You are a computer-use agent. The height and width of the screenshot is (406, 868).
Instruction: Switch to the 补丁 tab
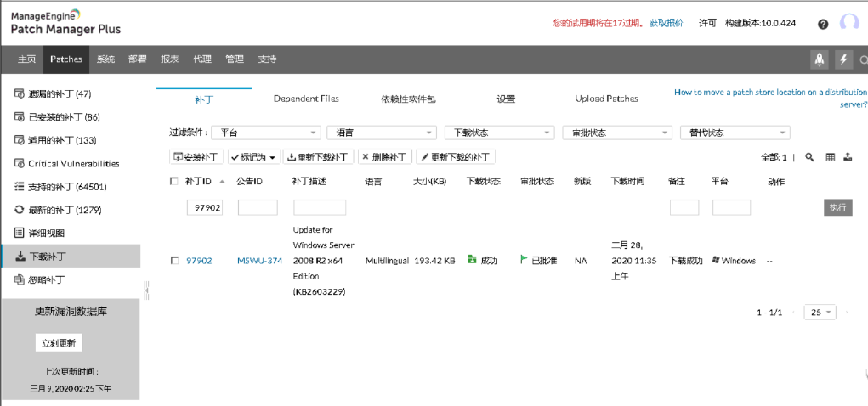point(204,99)
